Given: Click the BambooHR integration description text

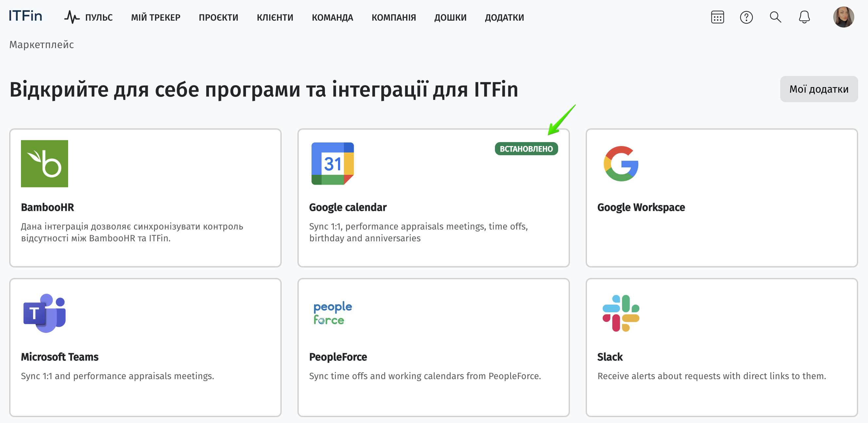Looking at the screenshot, I should (x=132, y=232).
